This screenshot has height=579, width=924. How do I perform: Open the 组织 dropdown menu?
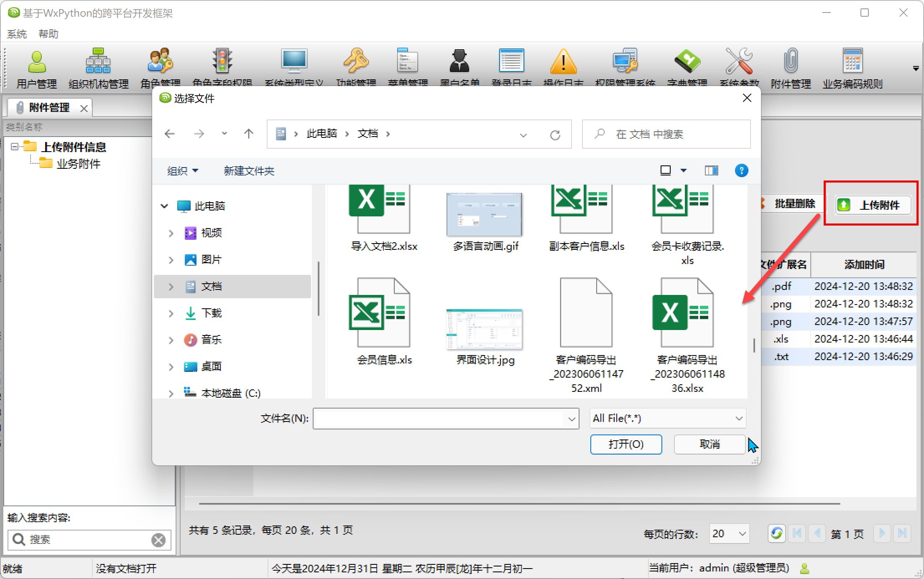coord(182,170)
